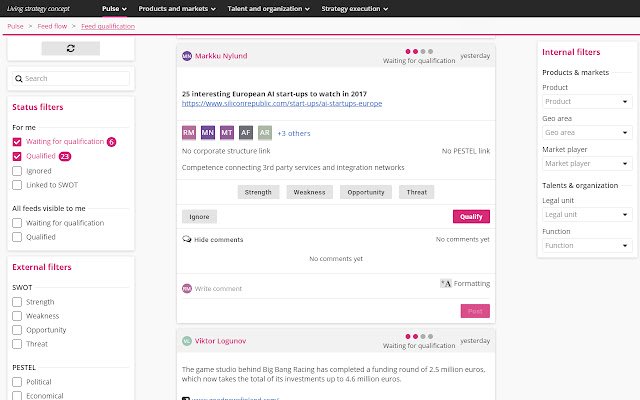Open the Market player dropdown

click(x=587, y=164)
